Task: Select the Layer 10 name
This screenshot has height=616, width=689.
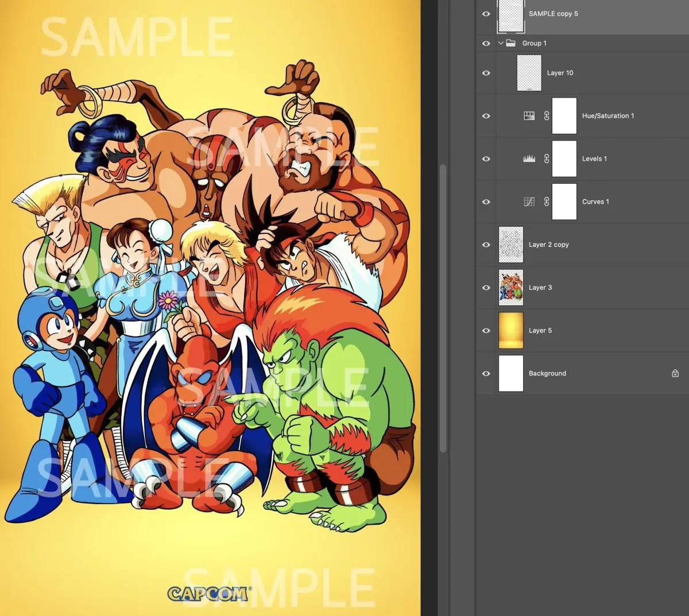Action: coord(560,73)
